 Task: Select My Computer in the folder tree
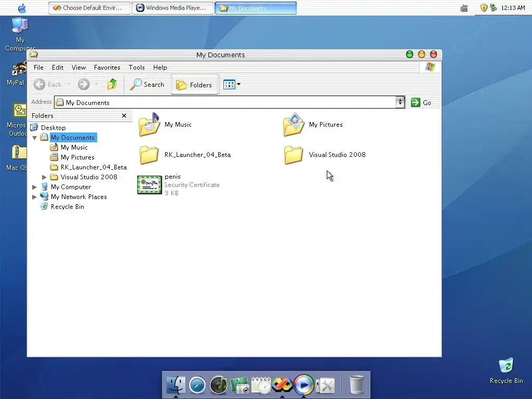tap(71, 187)
